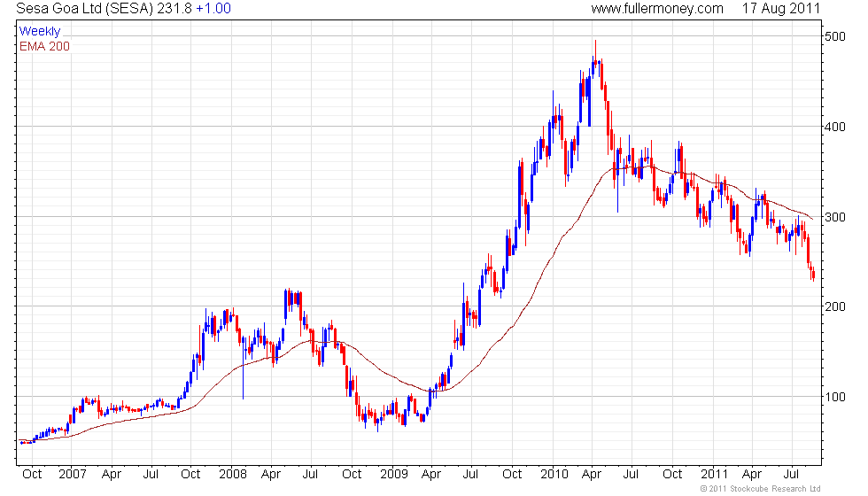
Task: Click the Weekly label
Action: coord(39,32)
